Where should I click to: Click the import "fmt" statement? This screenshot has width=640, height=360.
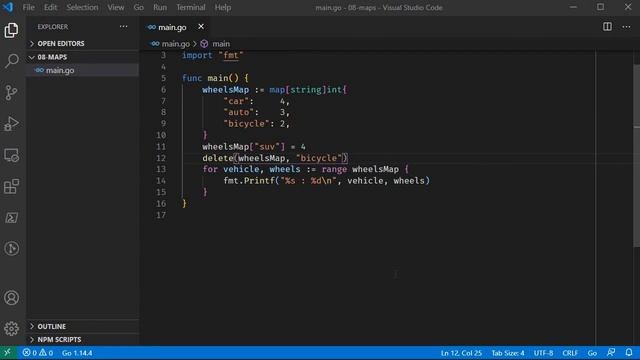(212, 55)
